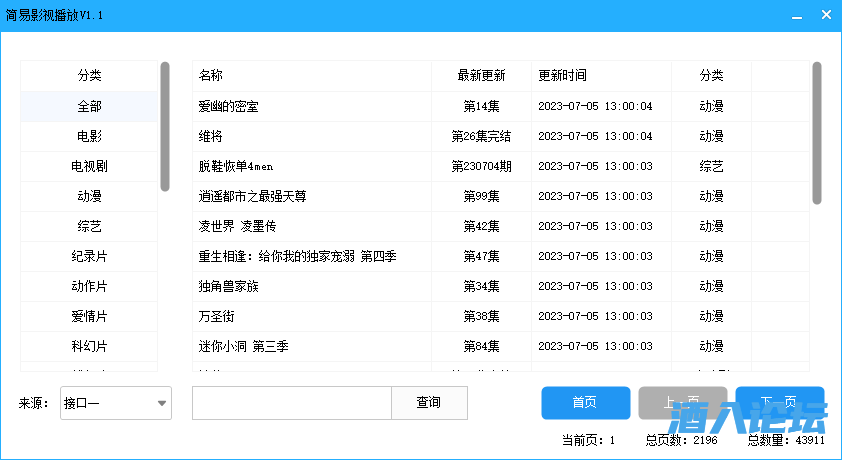Open the 科幻片 category
The image size is (842, 460).
point(90,346)
